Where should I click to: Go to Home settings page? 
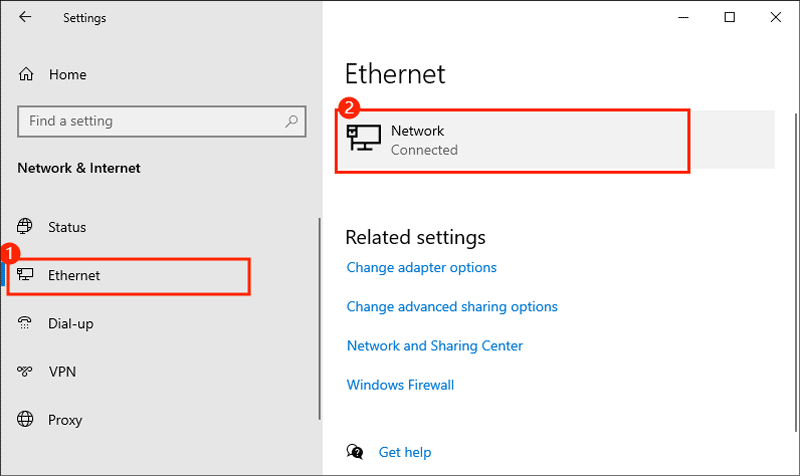pyautogui.click(x=67, y=74)
